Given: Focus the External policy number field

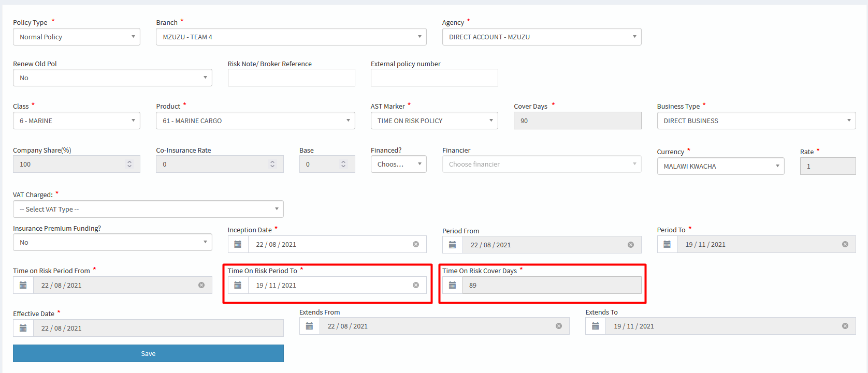Looking at the screenshot, I should pos(434,78).
